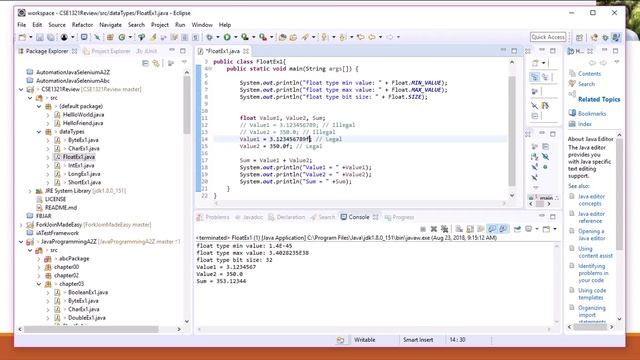Click the Open Perspective icon
This screenshot has height=360, width=640.
pyautogui.click(x=579, y=37)
